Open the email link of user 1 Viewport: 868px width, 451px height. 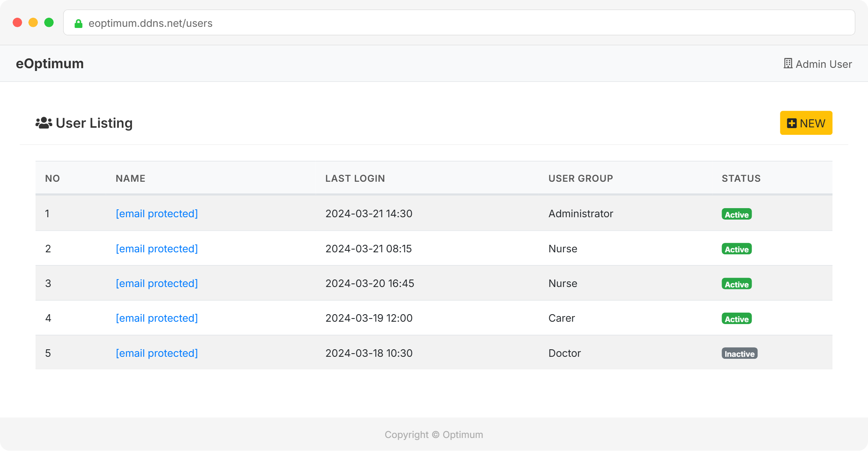157,214
